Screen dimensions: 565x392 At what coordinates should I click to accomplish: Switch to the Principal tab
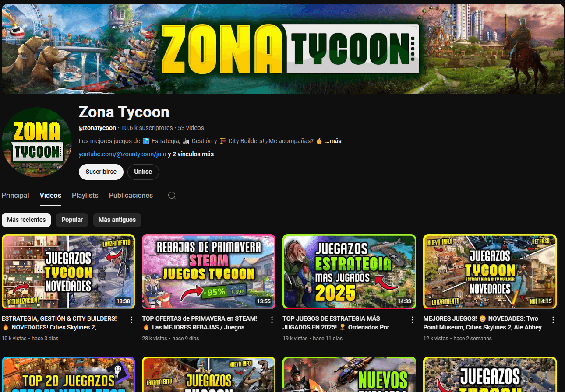[15, 196]
